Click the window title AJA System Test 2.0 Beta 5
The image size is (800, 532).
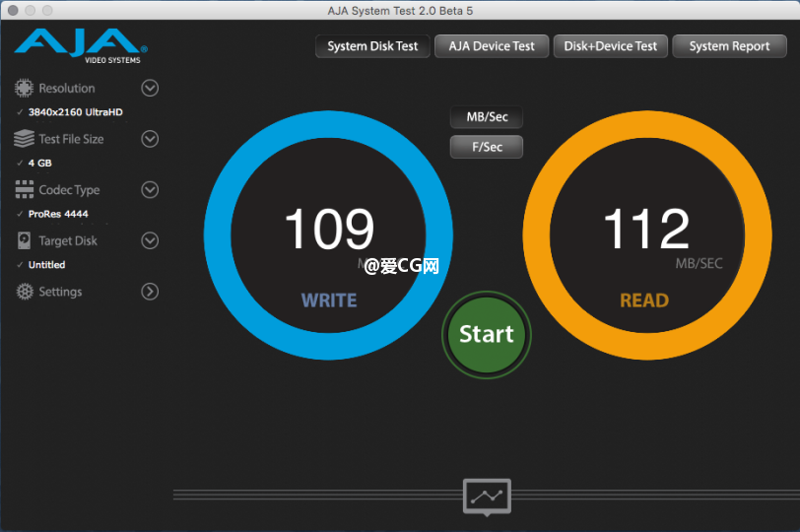click(x=400, y=11)
